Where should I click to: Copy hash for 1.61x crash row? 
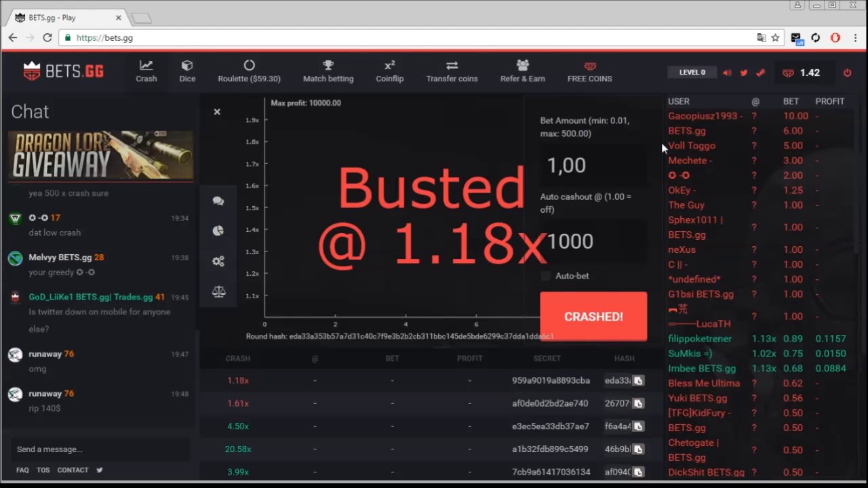[x=638, y=403]
